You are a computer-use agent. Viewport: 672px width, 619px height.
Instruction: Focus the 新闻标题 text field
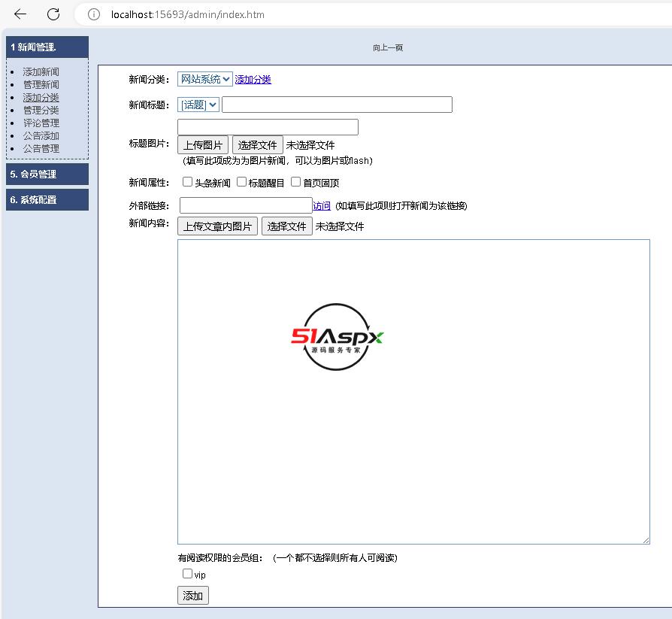[x=337, y=105]
